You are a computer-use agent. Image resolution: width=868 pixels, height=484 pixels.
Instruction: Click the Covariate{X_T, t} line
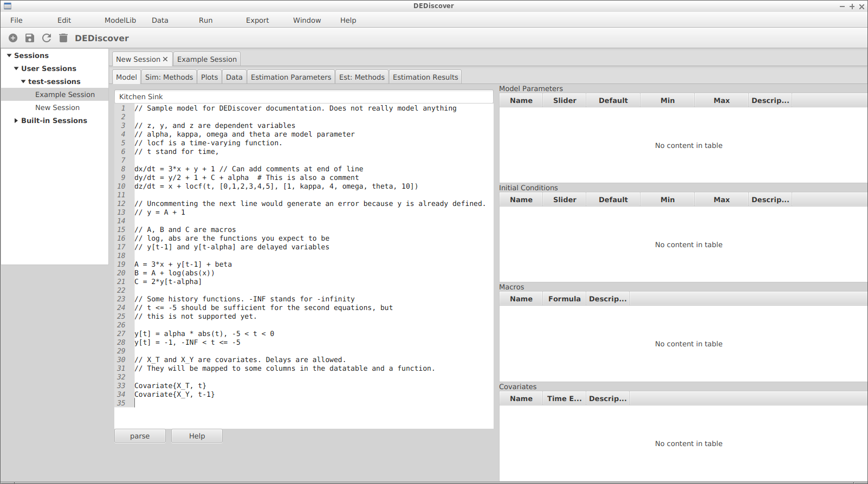click(170, 386)
